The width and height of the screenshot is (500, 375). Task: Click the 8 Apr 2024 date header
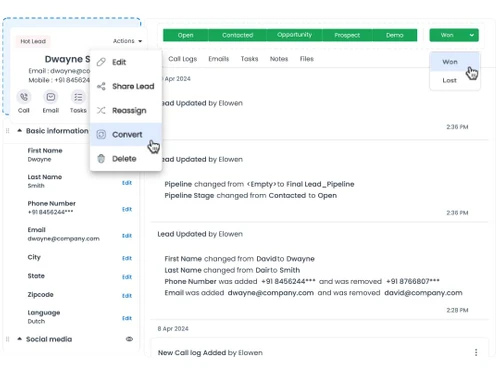point(173,329)
